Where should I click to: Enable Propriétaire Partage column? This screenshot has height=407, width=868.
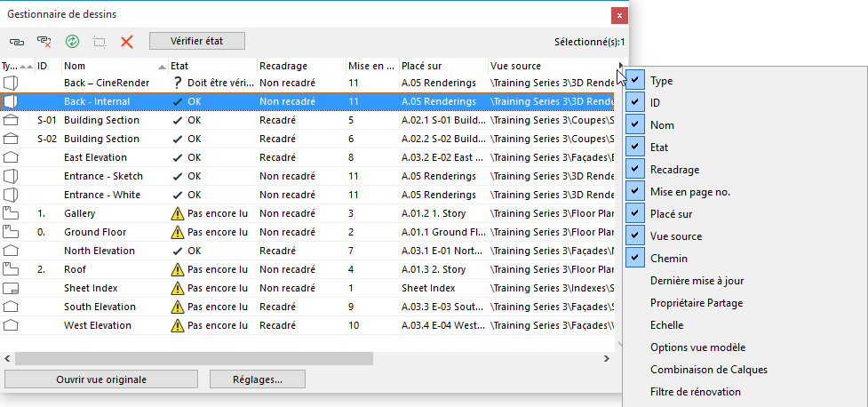[x=697, y=303]
